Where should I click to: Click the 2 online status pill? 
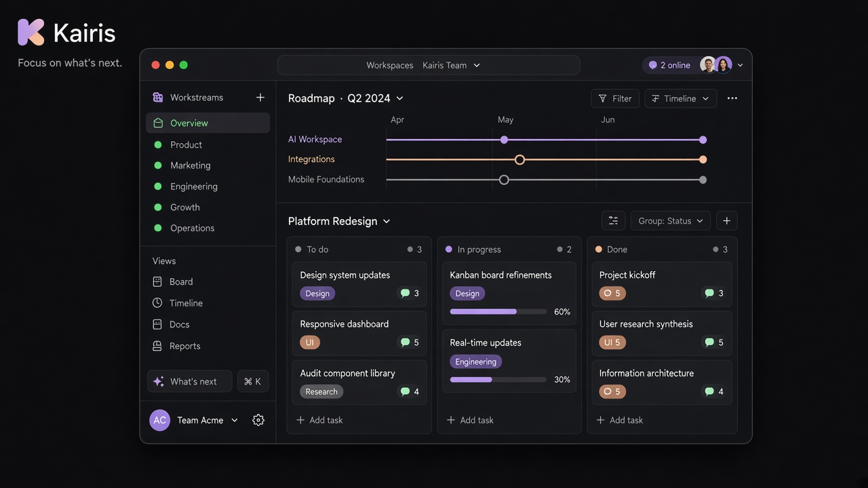coord(669,65)
